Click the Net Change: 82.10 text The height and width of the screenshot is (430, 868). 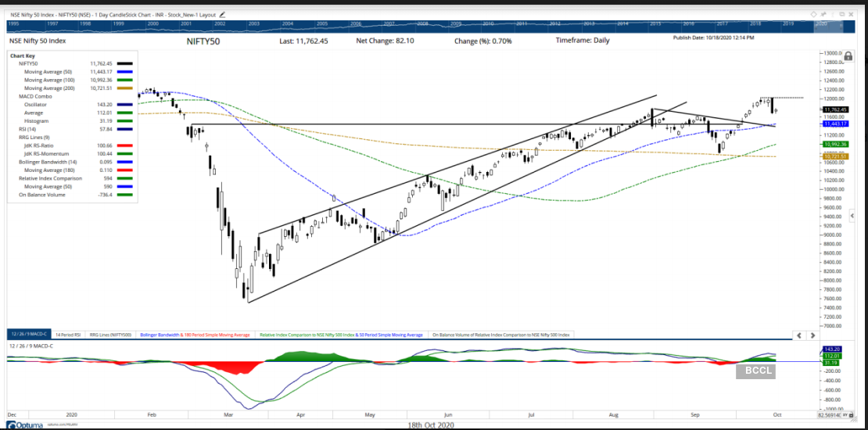[x=385, y=41]
